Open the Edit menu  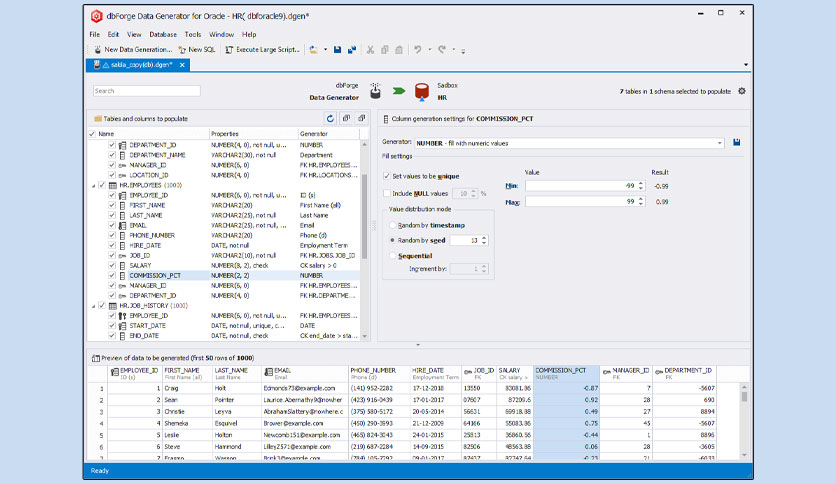113,34
